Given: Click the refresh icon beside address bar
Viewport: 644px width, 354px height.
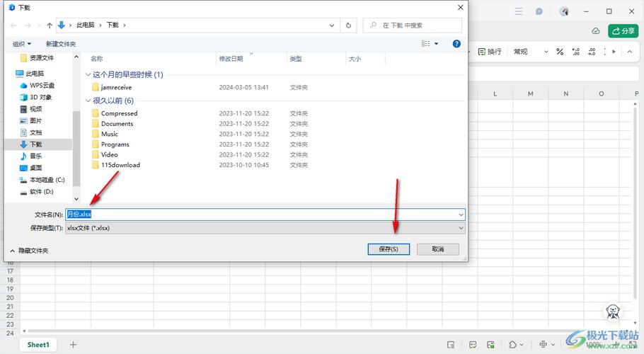Looking at the screenshot, I should 348,25.
